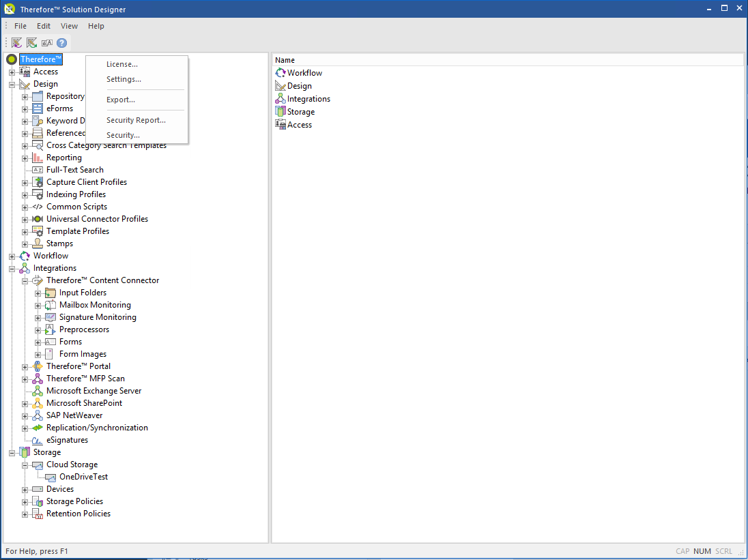
Task: Click the import design toolbar icon
Action: pos(16,42)
